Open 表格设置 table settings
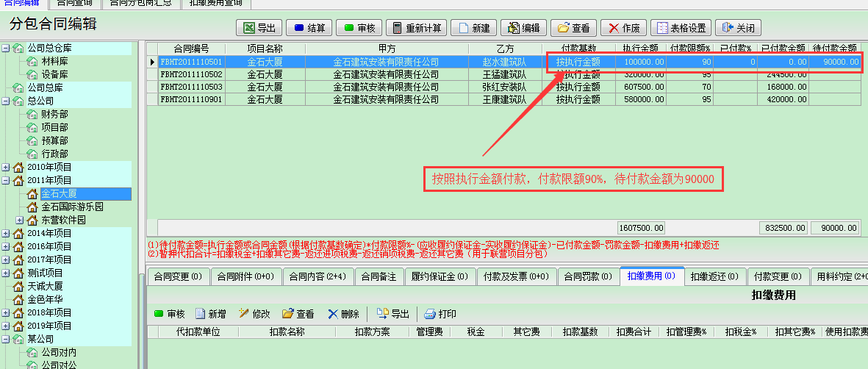Screen dimensions: 868x369 (x=681, y=28)
